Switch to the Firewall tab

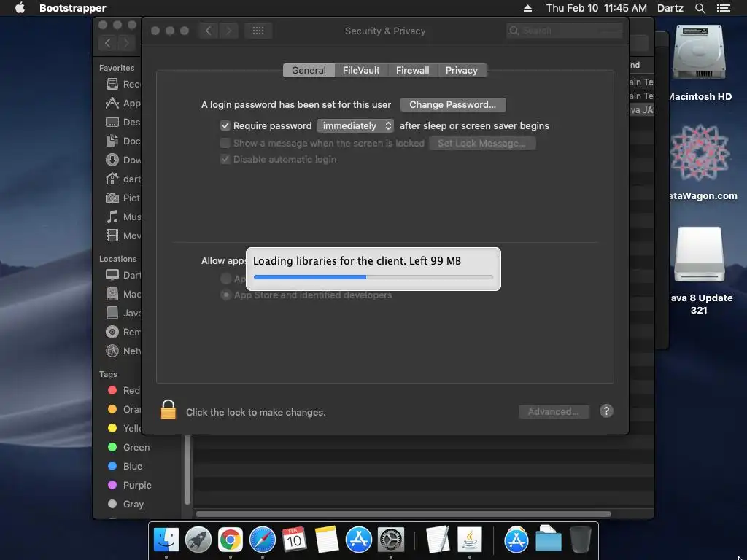click(x=413, y=70)
